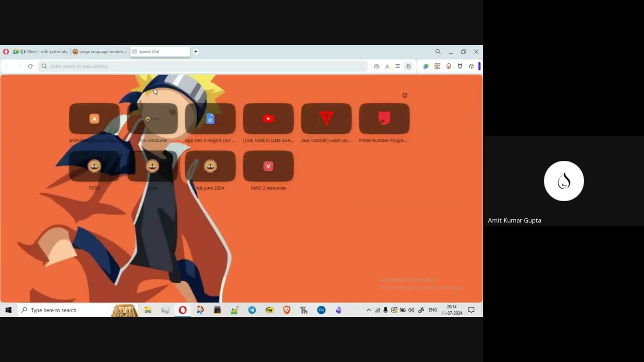Click the dark shield extension icon
This screenshot has height=362, width=644.
coord(460,66)
